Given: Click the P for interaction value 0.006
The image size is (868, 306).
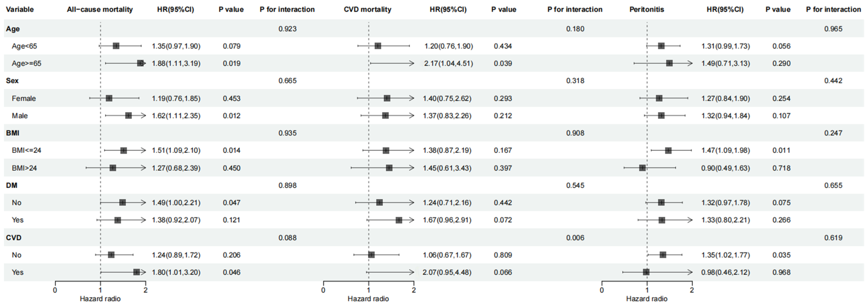Looking at the screenshot, I should tap(575, 238).
